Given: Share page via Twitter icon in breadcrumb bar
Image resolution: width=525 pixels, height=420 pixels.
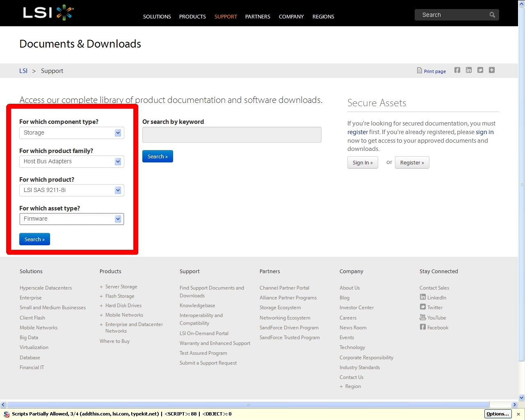Looking at the screenshot, I should 480,70.
